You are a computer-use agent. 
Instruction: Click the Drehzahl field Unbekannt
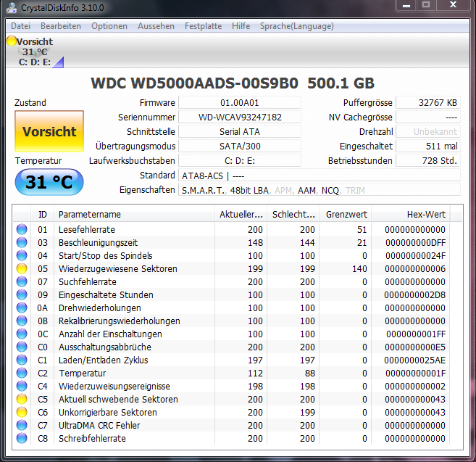(428, 131)
